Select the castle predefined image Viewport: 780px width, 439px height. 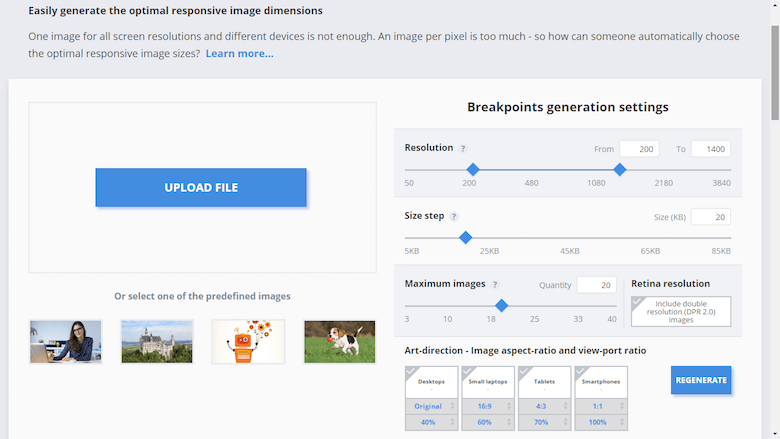(157, 341)
